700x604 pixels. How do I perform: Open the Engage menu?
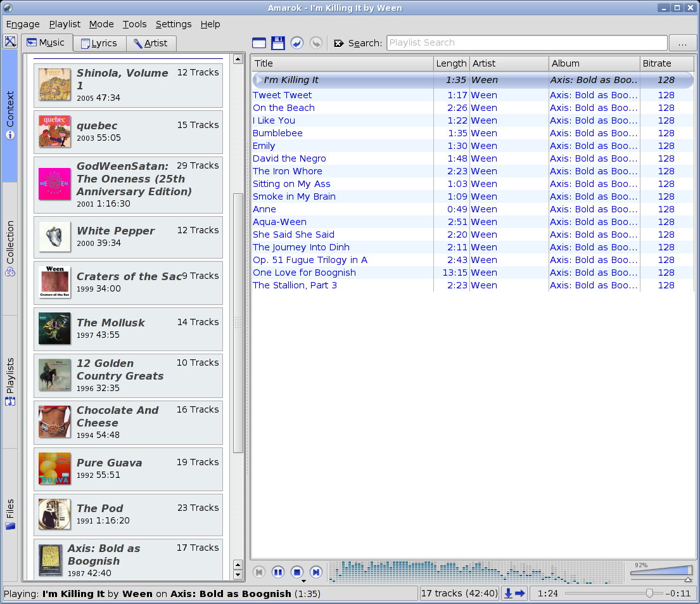(x=23, y=24)
